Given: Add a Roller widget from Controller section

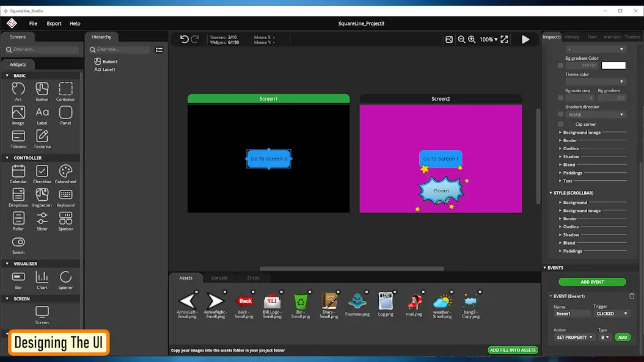Looking at the screenshot, I should point(18,221).
